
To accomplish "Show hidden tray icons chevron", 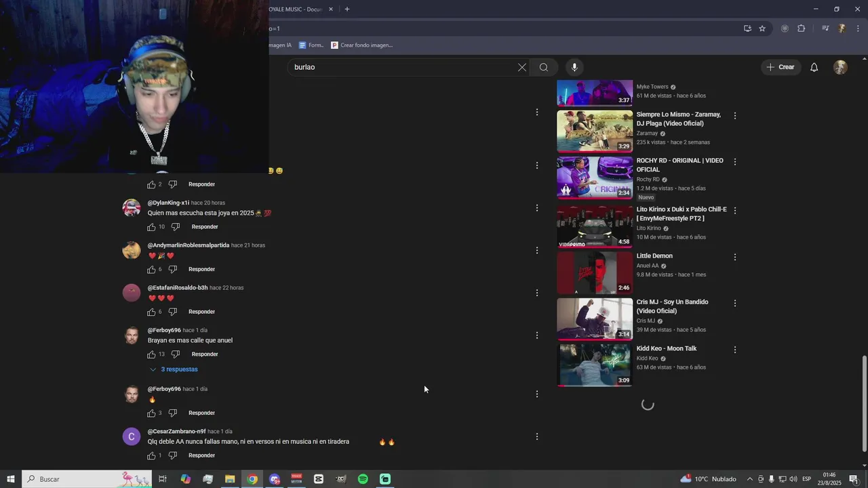I will [749, 479].
